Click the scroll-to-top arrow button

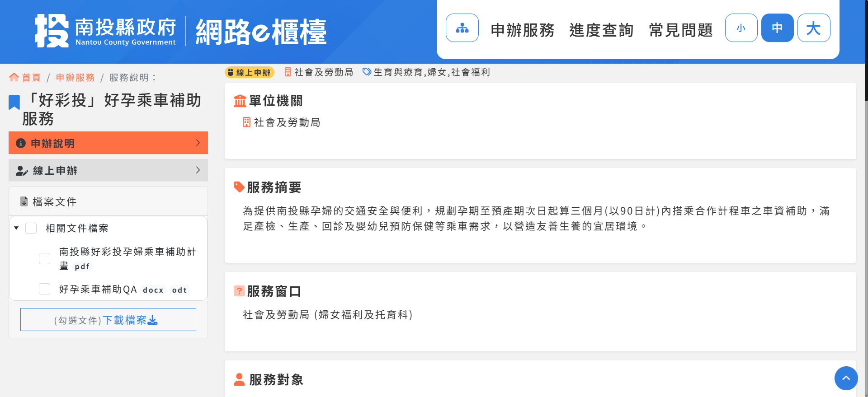846,378
